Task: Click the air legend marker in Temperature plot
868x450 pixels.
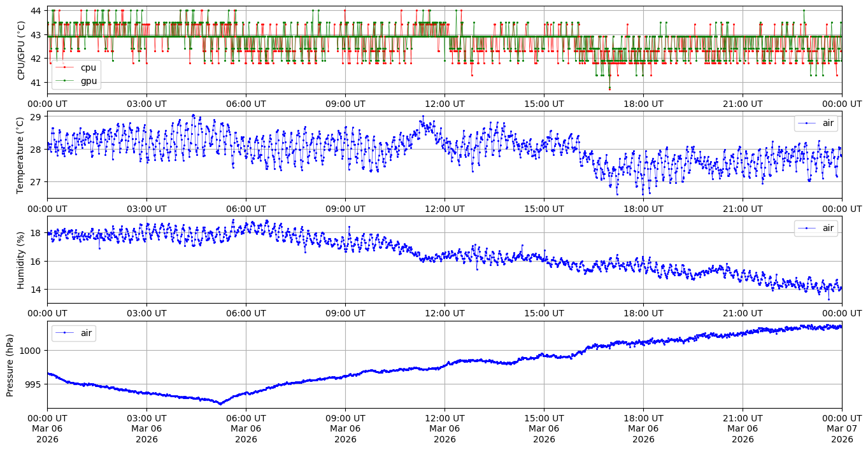Action: (x=806, y=123)
